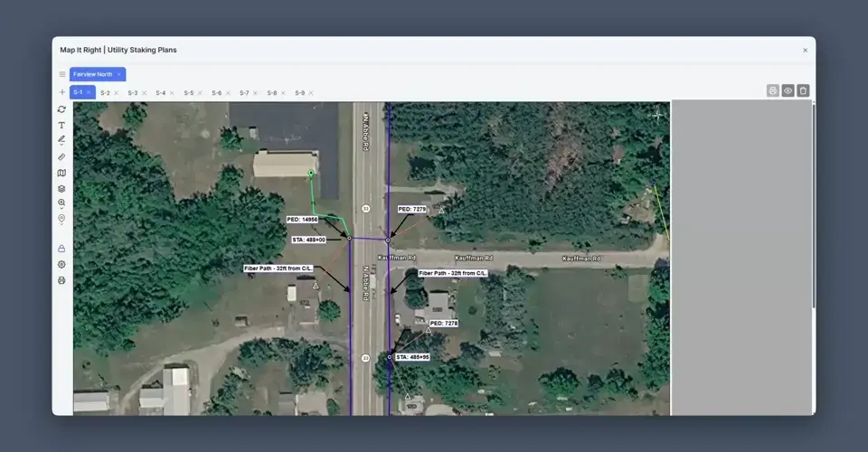Close sheet tab S-3

point(144,93)
